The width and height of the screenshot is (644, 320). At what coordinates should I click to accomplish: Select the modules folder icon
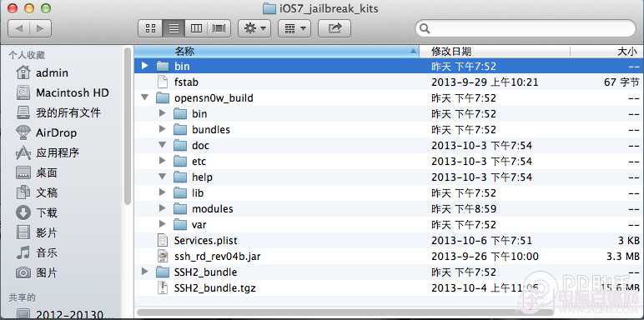[180, 209]
